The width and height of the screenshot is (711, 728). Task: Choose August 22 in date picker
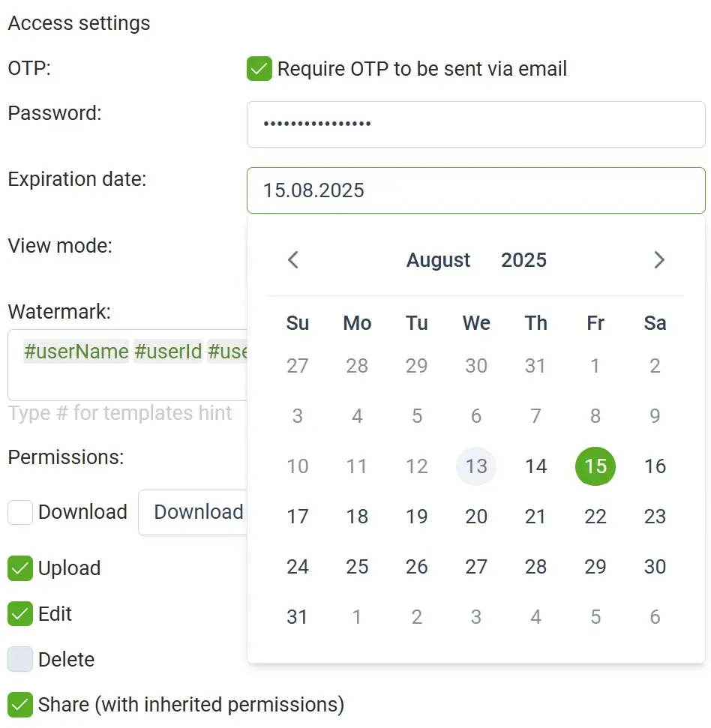click(x=595, y=517)
